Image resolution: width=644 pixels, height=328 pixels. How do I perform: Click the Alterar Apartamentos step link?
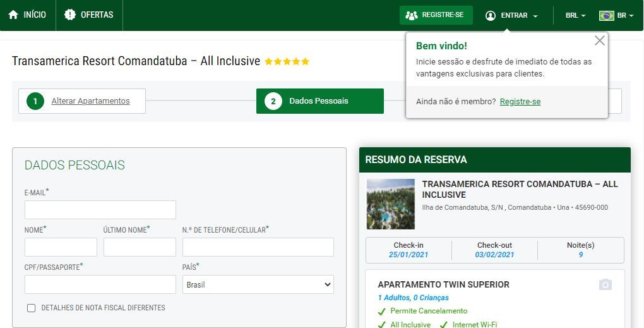coord(90,101)
